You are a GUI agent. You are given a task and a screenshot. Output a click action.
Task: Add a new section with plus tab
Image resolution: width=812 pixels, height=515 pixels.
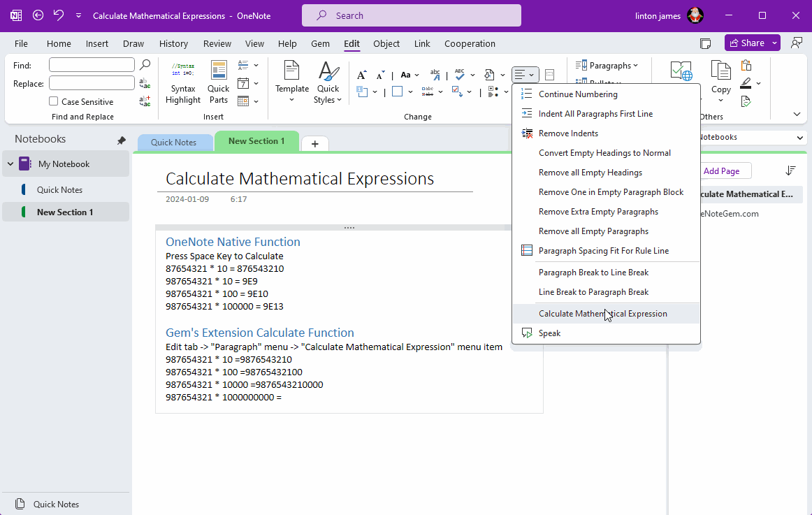point(315,144)
